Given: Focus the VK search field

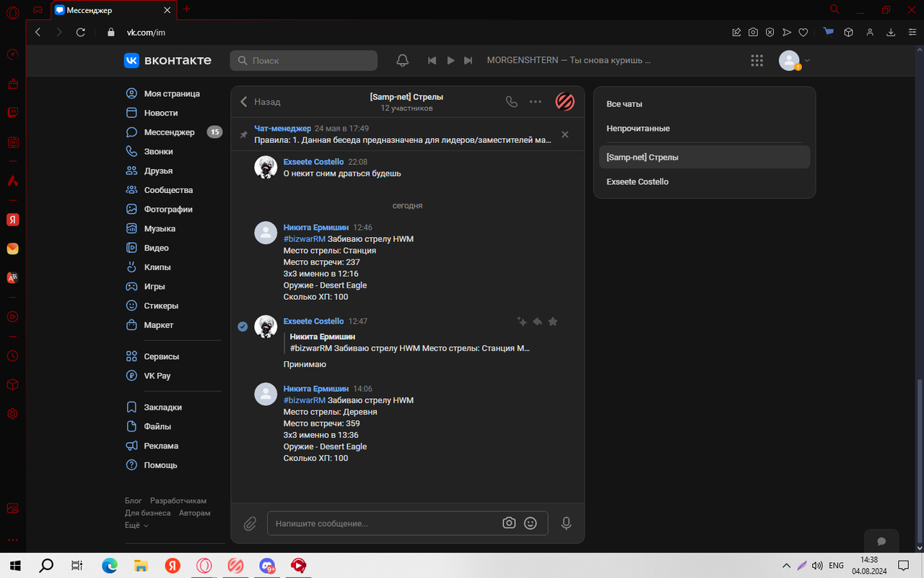Looking at the screenshot, I should coord(304,61).
